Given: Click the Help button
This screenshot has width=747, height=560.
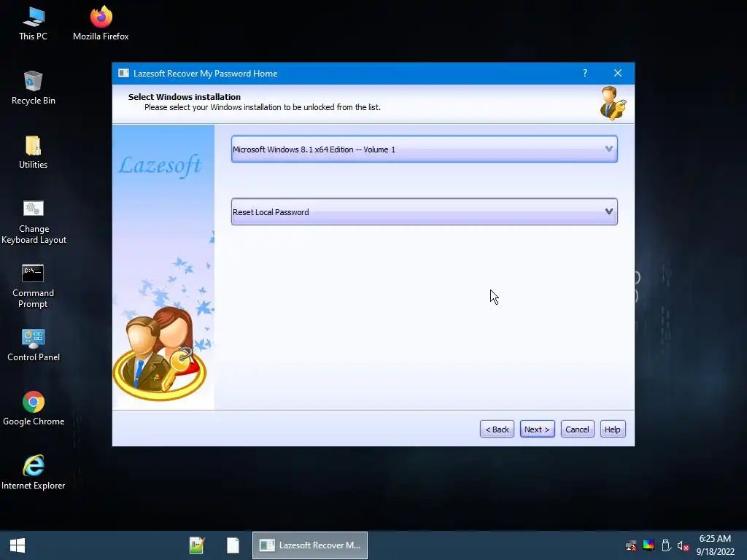Looking at the screenshot, I should tap(613, 429).
